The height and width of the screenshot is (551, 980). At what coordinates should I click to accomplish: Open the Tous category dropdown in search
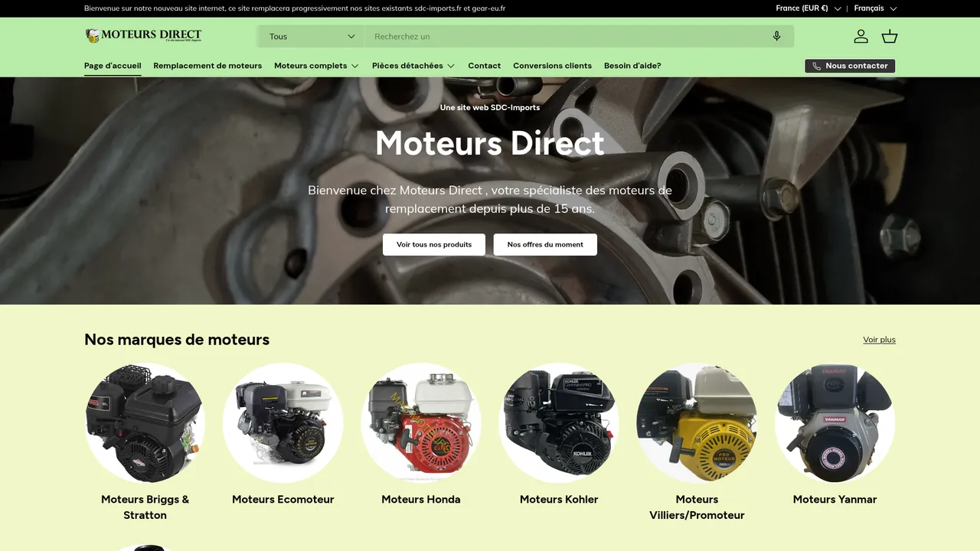point(312,36)
